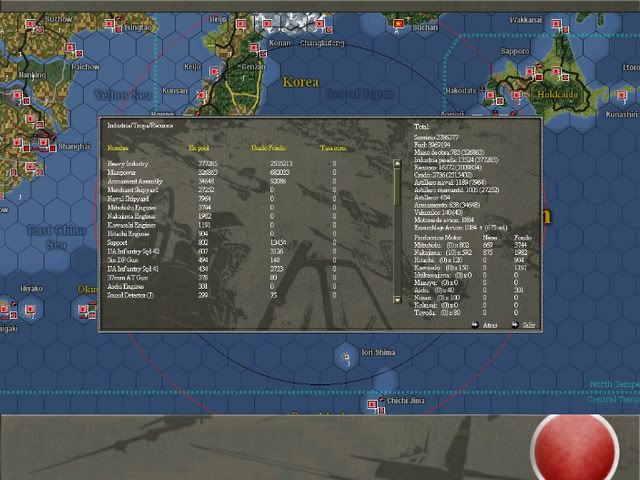
Task: Select the Heijo base flag icon
Action: (x=241, y=24)
